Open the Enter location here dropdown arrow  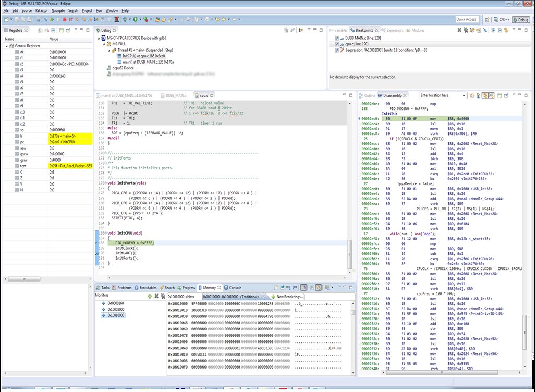(464, 95)
